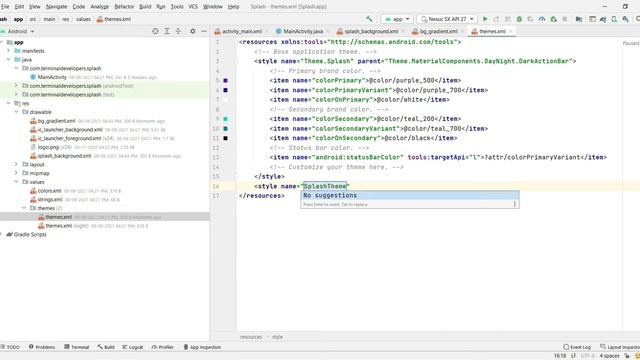
Task: Expand all nodes in project panel
Action: (167, 31)
